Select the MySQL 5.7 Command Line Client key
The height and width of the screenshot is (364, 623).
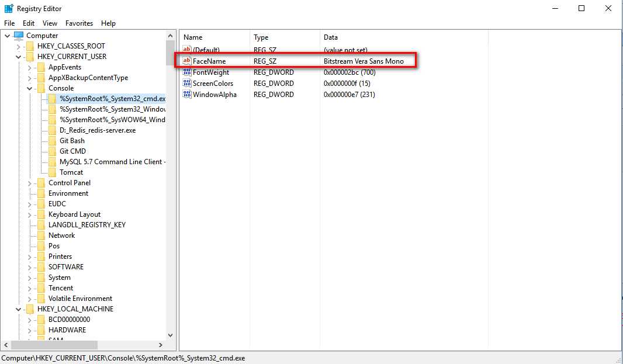pyautogui.click(x=112, y=162)
